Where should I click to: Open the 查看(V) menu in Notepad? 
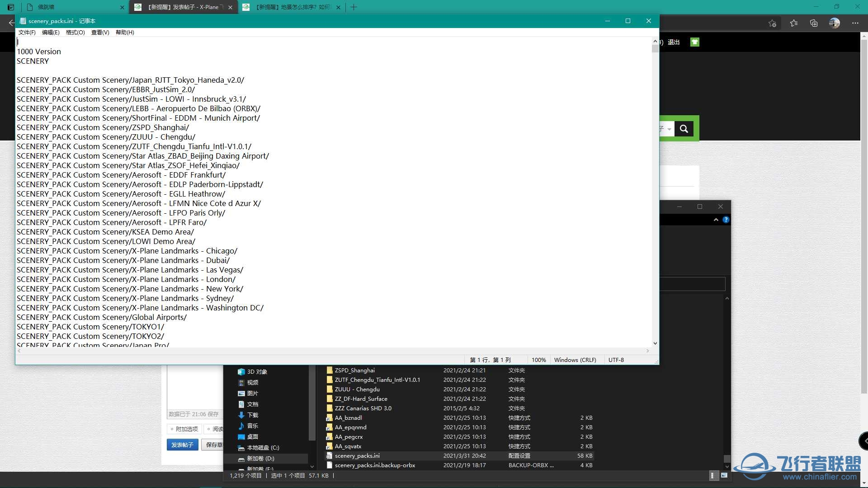[100, 32]
